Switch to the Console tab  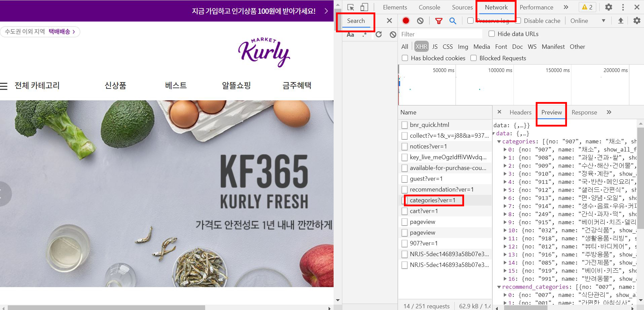point(429,7)
